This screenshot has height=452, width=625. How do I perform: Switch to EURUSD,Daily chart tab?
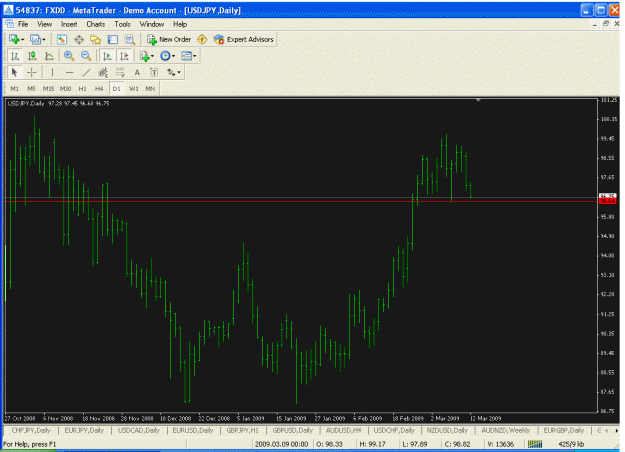click(193, 430)
